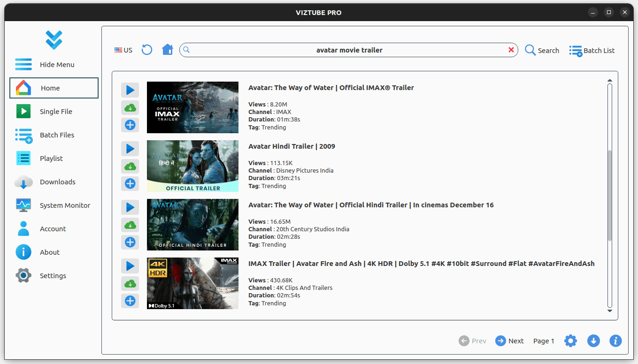Open the Batch List
Image resolution: width=638 pixels, height=364 pixels.
pyautogui.click(x=592, y=50)
